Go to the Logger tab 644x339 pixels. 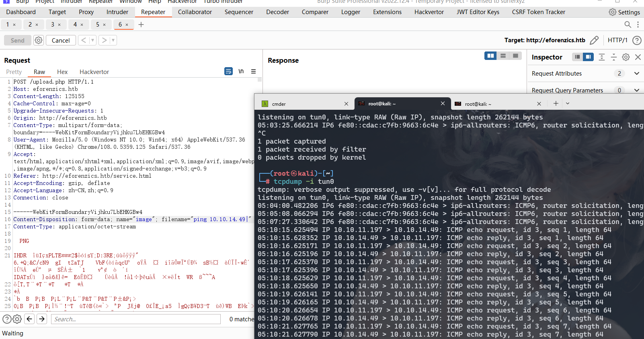[x=351, y=12]
